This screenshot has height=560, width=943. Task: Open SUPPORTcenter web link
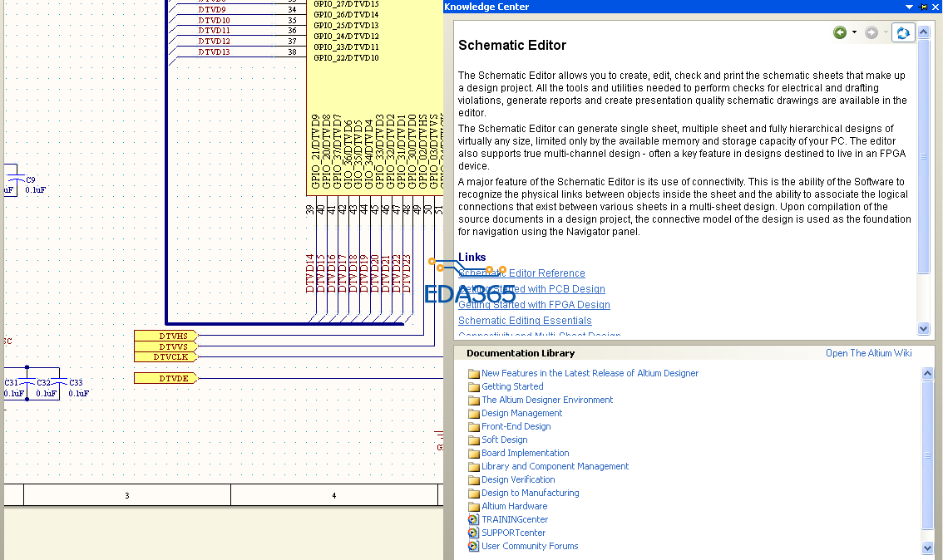point(514,533)
